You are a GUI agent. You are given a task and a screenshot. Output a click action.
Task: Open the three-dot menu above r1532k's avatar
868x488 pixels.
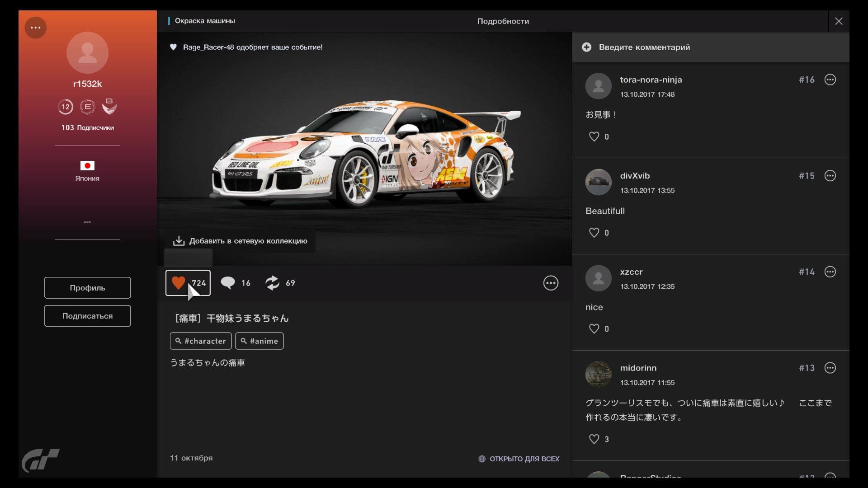point(36,28)
